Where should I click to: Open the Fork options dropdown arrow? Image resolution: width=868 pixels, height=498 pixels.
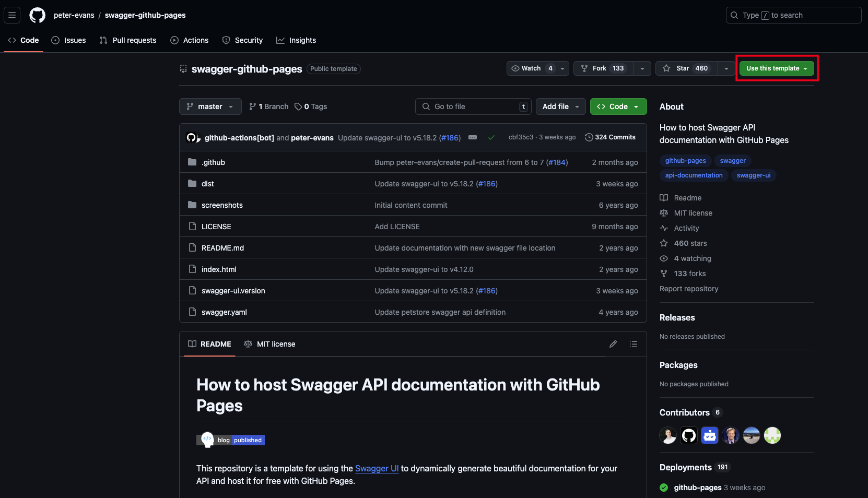[642, 68]
